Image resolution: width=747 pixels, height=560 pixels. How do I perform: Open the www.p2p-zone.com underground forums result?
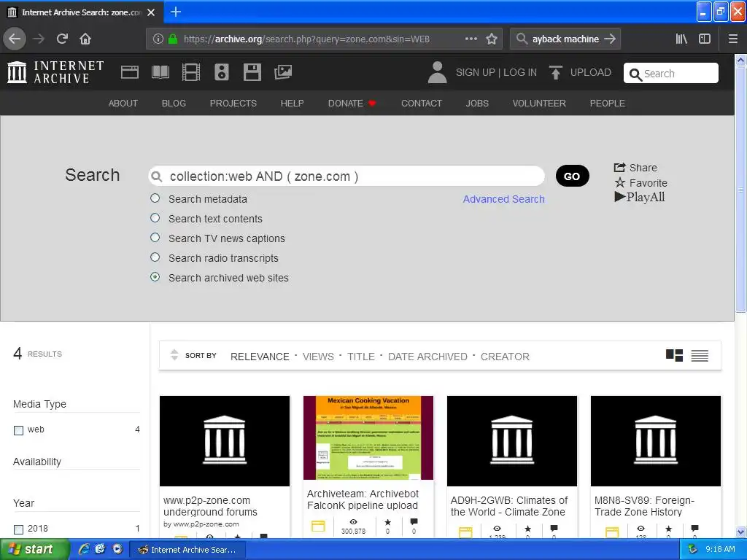pyautogui.click(x=210, y=506)
